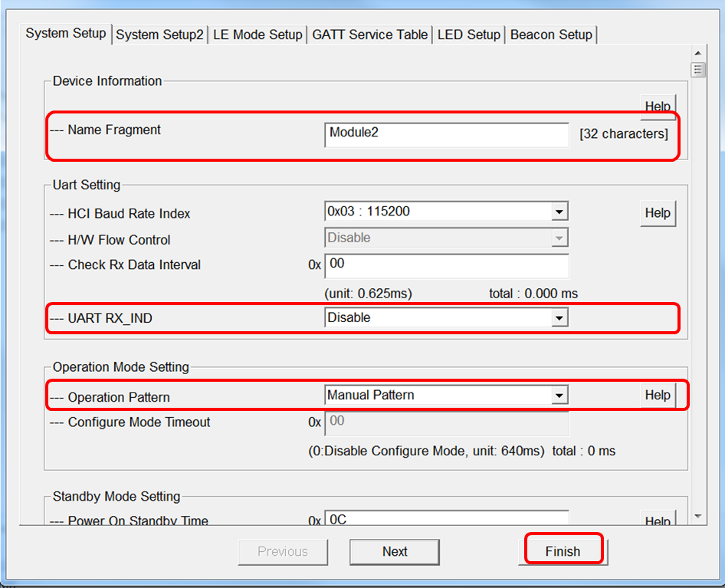The width and height of the screenshot is (725, 588).
Task: Expand the HCI Baud Rate Index dropdown
Action: pos(559,212)
